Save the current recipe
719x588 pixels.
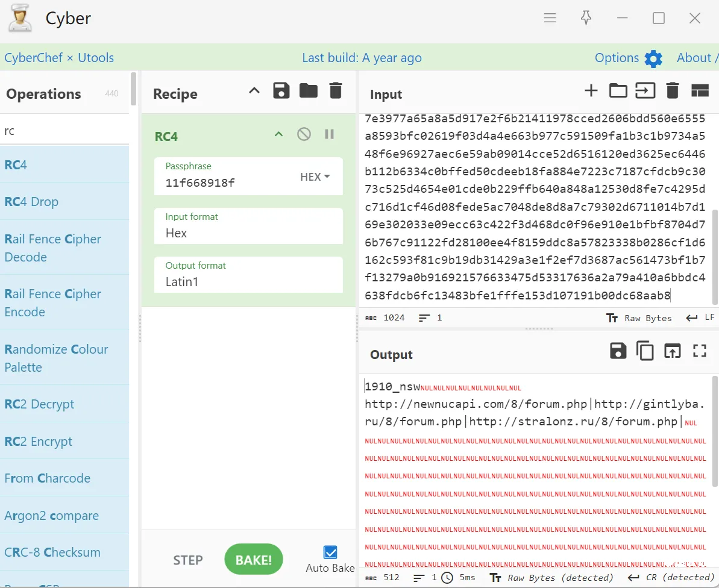(x=281, y=91)
